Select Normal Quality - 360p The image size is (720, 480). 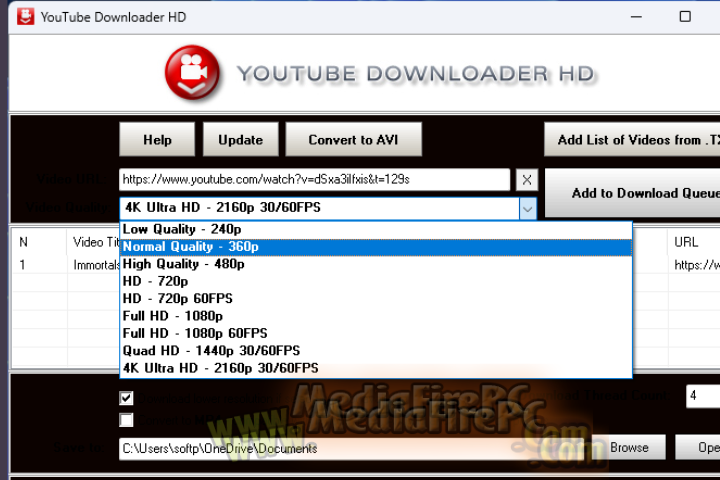(x=376, y=247)
